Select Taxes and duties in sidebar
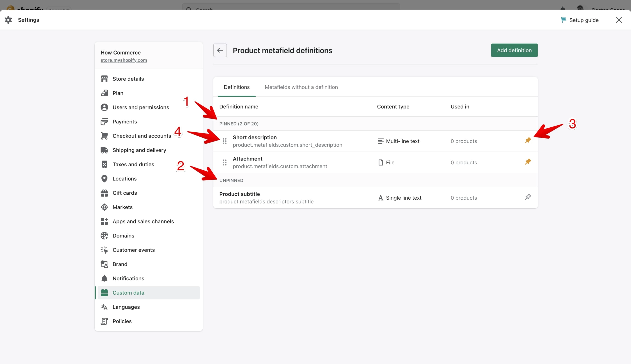Viewport: 631px width, 364px height. [x=149, y=164]
